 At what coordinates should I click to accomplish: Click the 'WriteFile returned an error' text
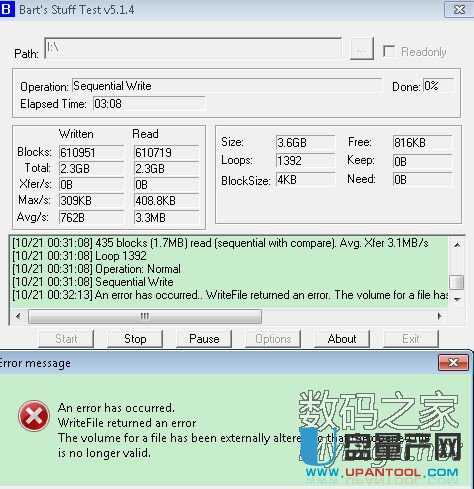click(x=127, y=423)
